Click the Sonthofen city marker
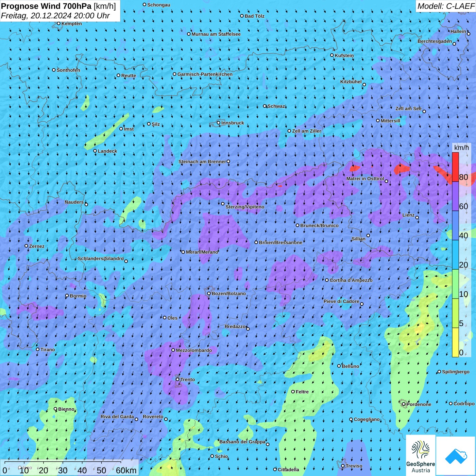This screenshot has height=476, width=476. (x=54, y=70)
